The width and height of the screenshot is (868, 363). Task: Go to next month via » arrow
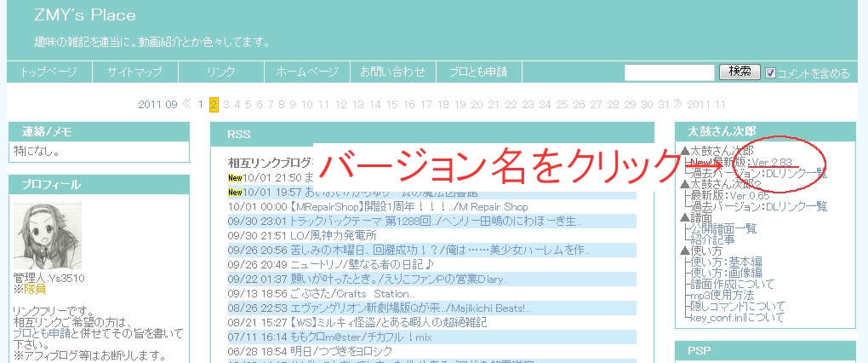(678, 104)
